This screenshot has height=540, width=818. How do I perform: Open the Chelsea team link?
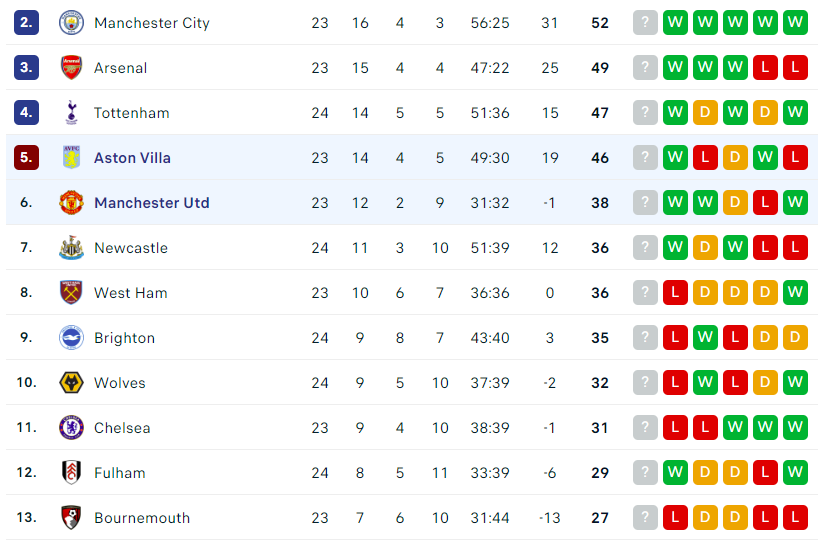[x=122, y=428]
